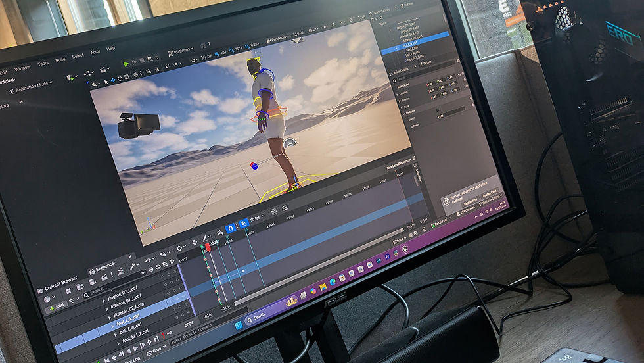The height and width of the screenshot is (363, 644).
Task: Toggle viewport rotation snapping 10°
Action: 231,50
